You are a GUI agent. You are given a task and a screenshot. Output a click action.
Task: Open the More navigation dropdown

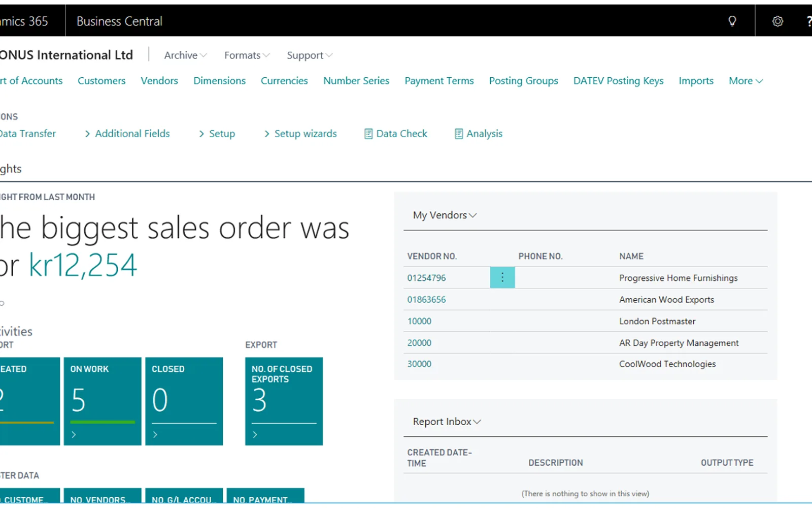tap(746, 81)
